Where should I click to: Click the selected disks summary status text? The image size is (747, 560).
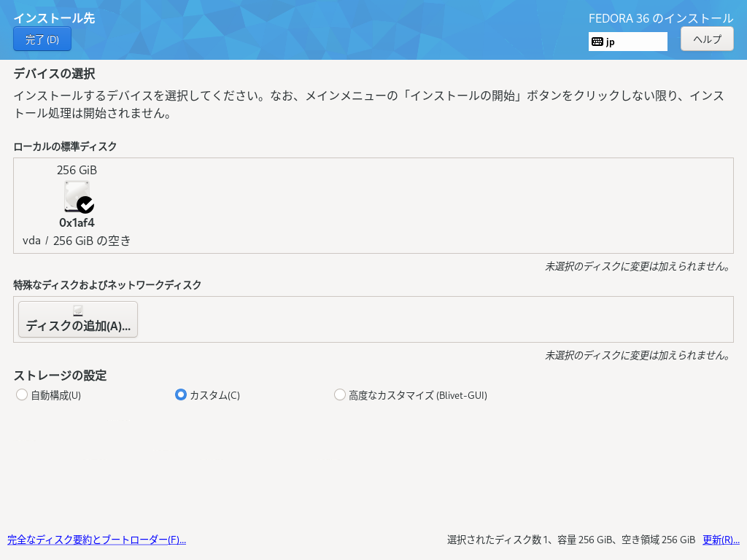pyautogui.click(x=571, y=540)
